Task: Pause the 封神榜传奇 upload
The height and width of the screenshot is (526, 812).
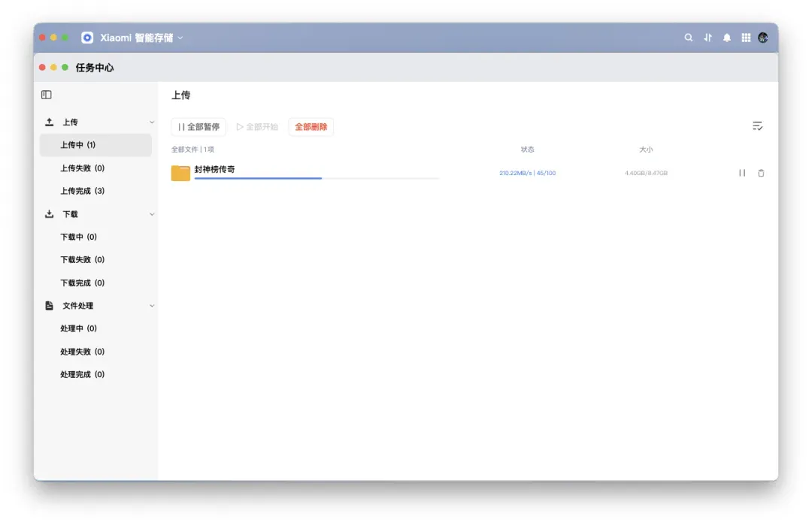Action: point(742,173)
